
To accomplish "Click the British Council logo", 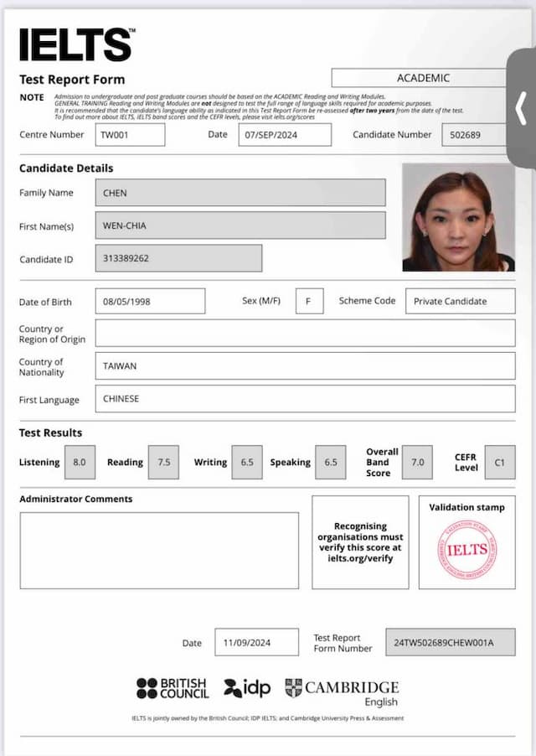I will (x=173, y=688).
